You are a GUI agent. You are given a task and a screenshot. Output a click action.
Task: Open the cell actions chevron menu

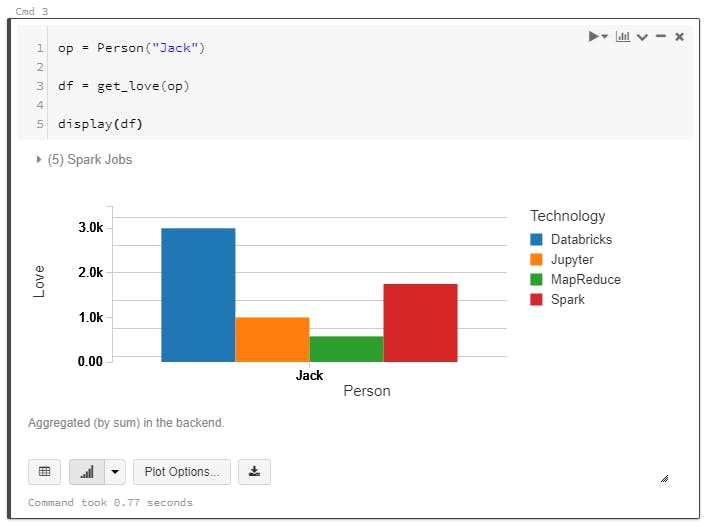643,37
